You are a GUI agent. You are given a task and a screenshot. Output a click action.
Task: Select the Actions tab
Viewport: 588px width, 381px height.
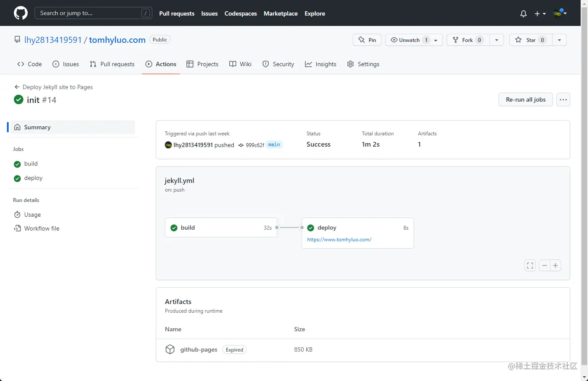click(x=161, y=64)
